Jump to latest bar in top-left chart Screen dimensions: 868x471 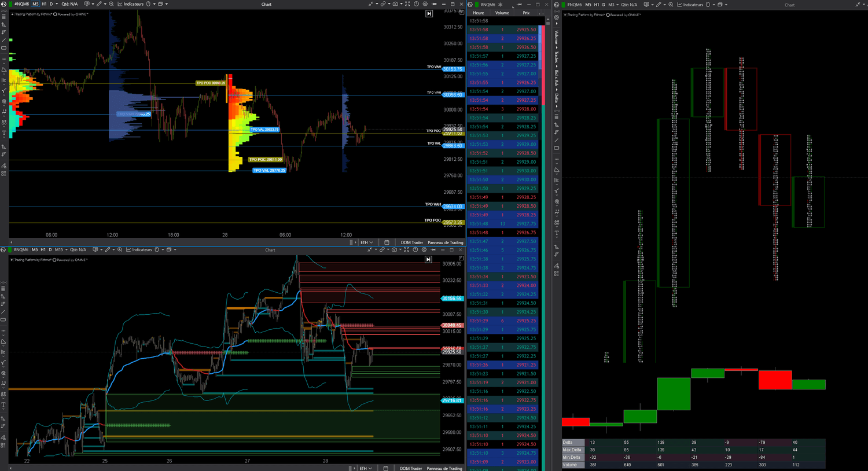(x=429, y=13)
